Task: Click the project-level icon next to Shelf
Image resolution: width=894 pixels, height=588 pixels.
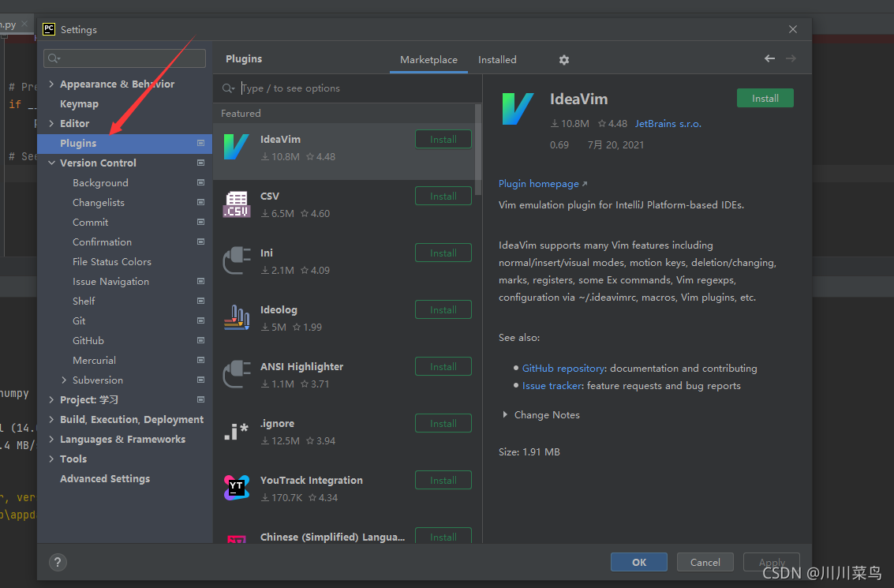Action: tap(200, 301)
